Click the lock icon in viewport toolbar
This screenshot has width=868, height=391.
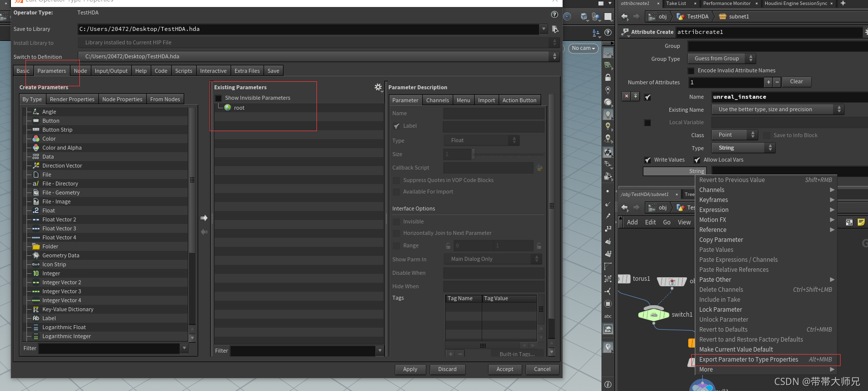coord(608,78)
